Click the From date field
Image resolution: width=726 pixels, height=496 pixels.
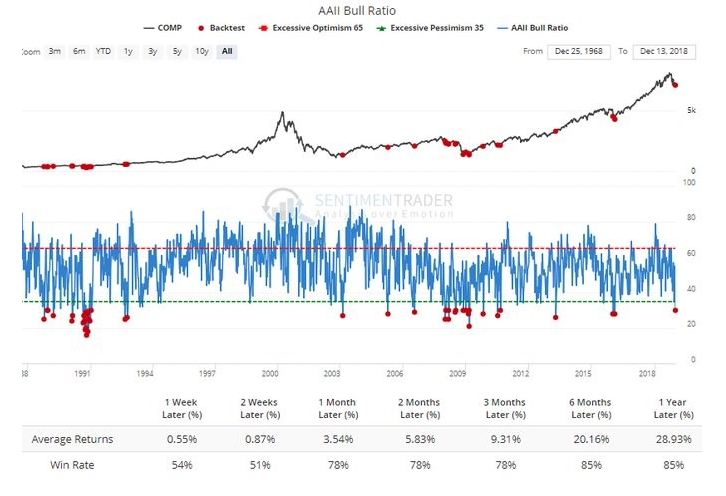[579, 51]
